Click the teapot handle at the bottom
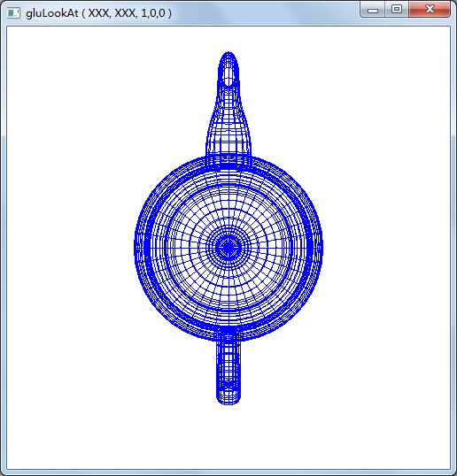 coord(228,372)
